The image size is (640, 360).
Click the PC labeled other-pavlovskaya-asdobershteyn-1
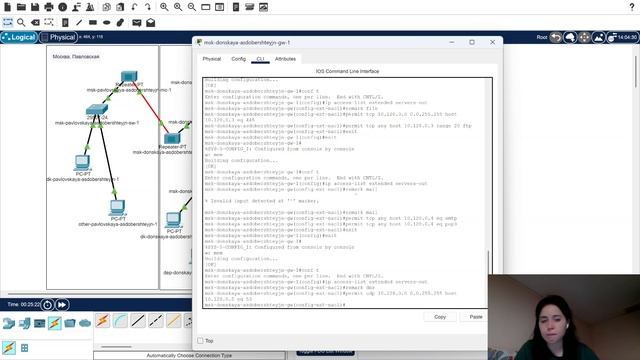[118, 207]
